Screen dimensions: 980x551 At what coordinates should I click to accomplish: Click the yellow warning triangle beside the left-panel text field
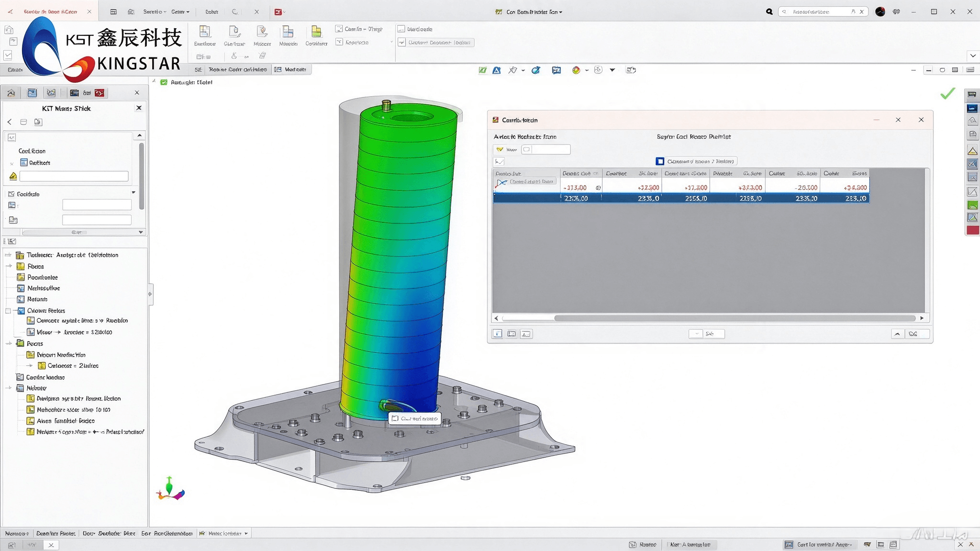point(13,176)
